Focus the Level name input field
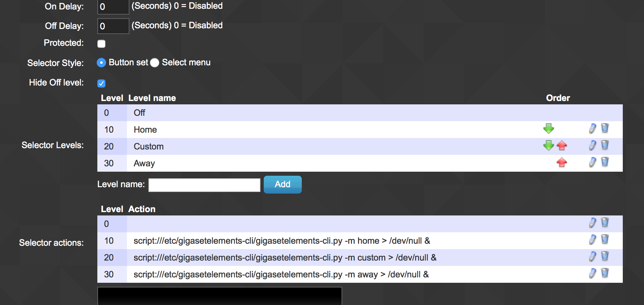 tap(204, 185)
